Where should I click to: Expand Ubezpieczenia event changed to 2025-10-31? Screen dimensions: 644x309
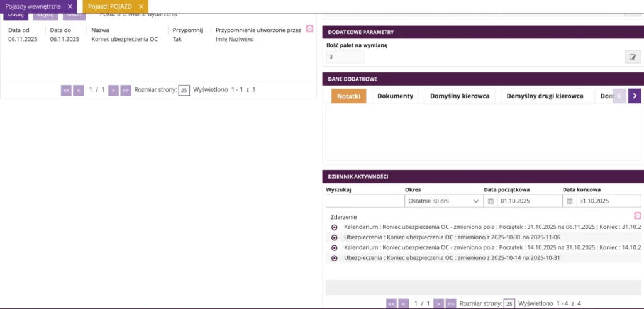(335, 258)
